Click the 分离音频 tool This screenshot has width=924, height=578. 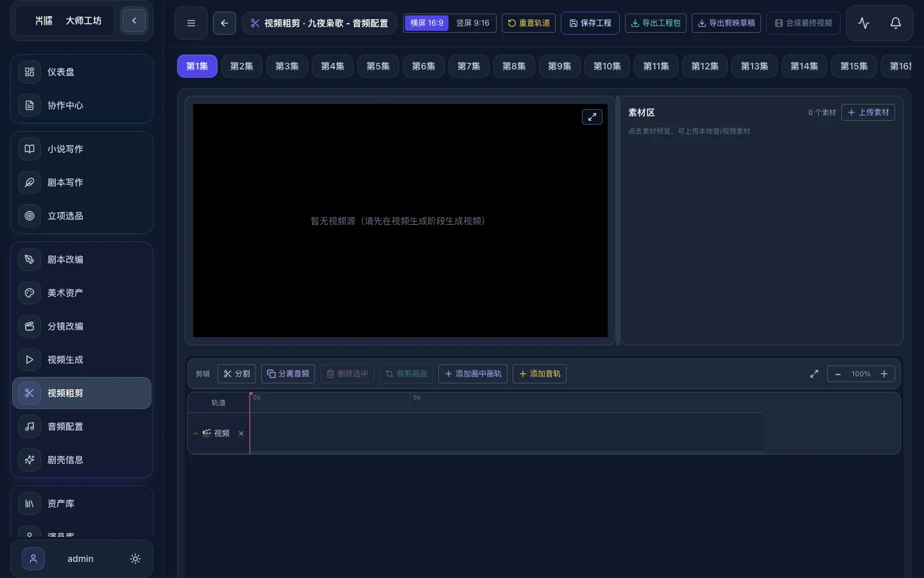tap(288, 374)
